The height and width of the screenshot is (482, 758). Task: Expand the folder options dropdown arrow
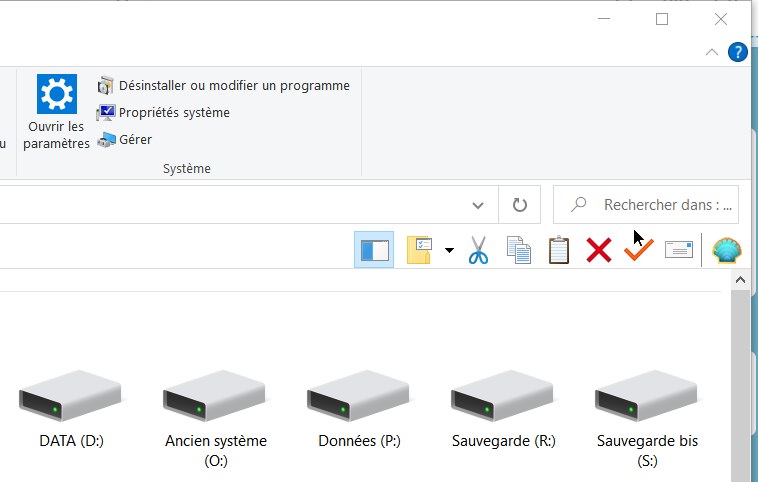click(x=449, y=250)
